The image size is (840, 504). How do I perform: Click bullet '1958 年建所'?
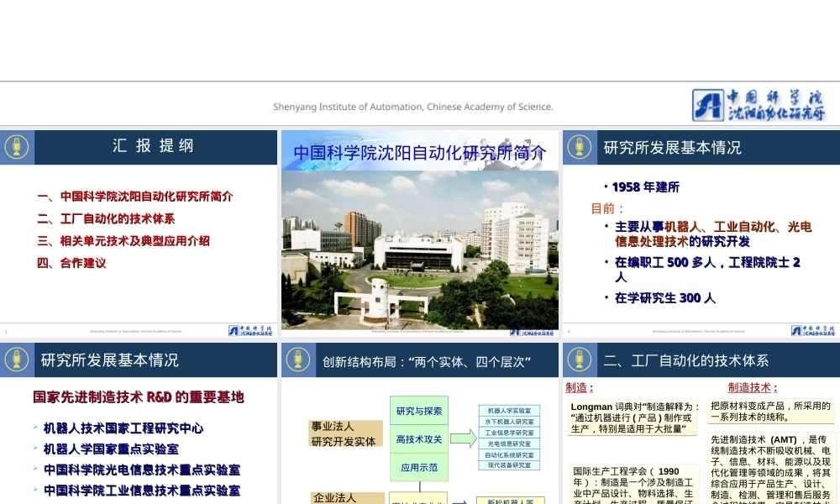pyautogui.click(x=642, y=187)
